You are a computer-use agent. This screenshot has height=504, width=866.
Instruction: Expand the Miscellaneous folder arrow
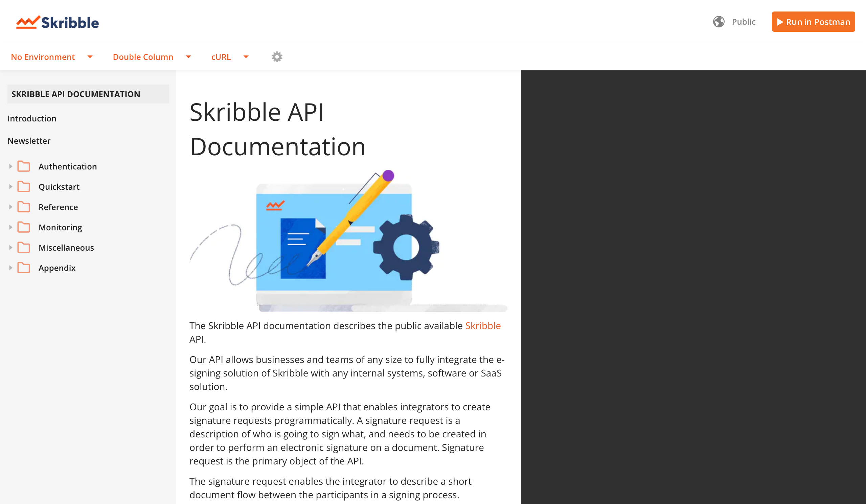point(10,247)
